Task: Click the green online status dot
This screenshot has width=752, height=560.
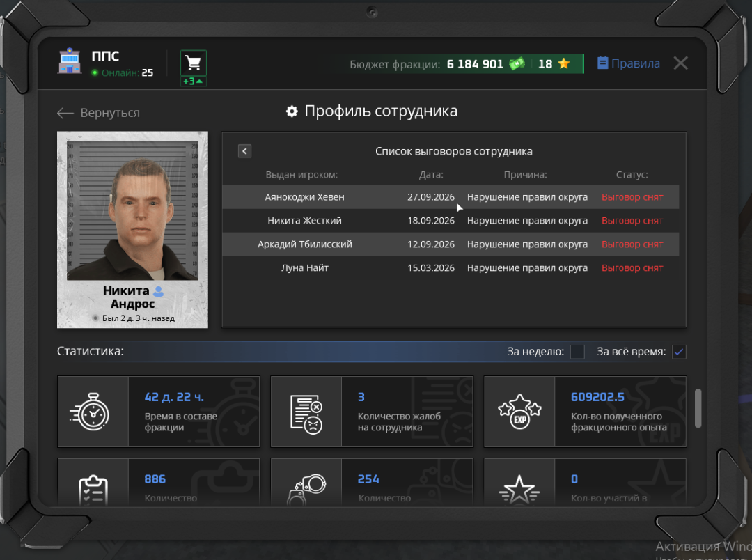Action: (x=95, y=73)
